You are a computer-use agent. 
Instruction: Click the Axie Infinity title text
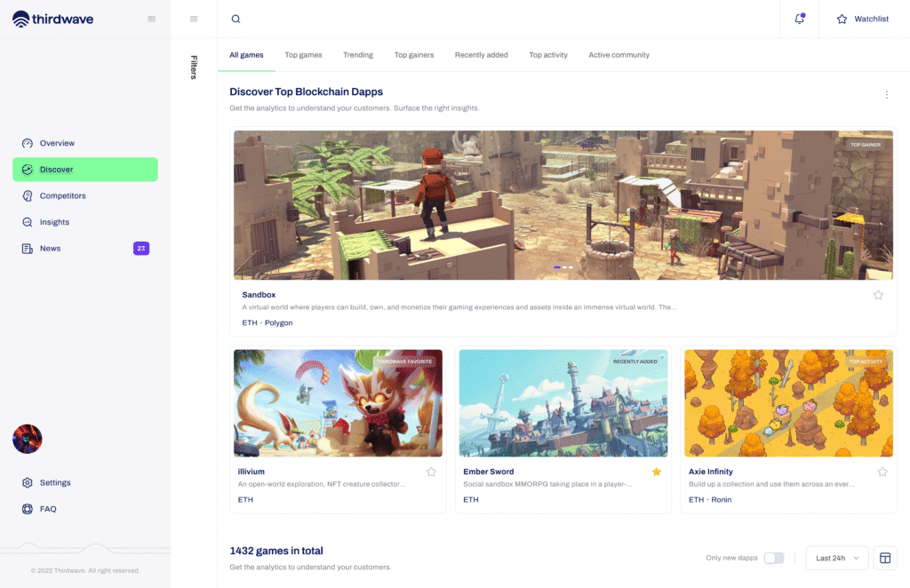[x=710, y=472]
